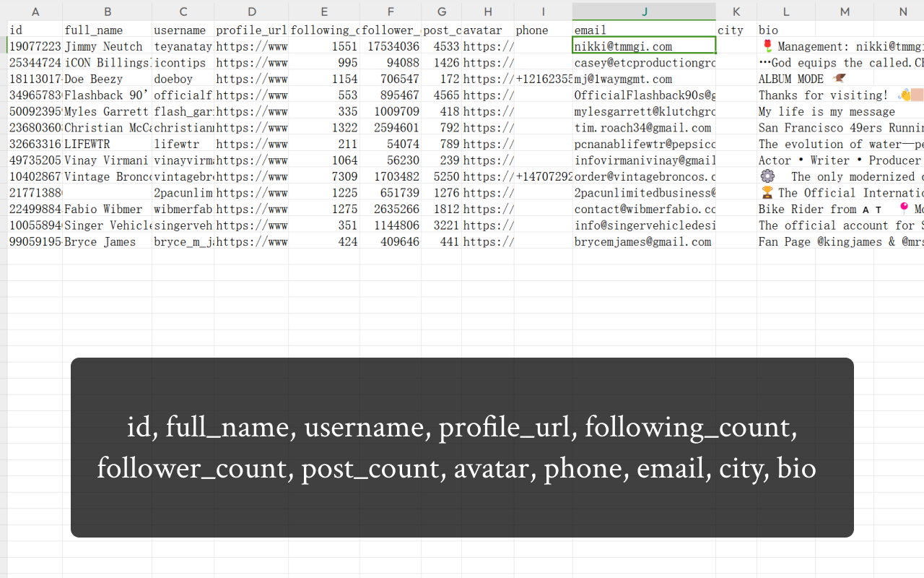
Task: Select the name cell Bryce James
Action: click(x=108, y=241)
